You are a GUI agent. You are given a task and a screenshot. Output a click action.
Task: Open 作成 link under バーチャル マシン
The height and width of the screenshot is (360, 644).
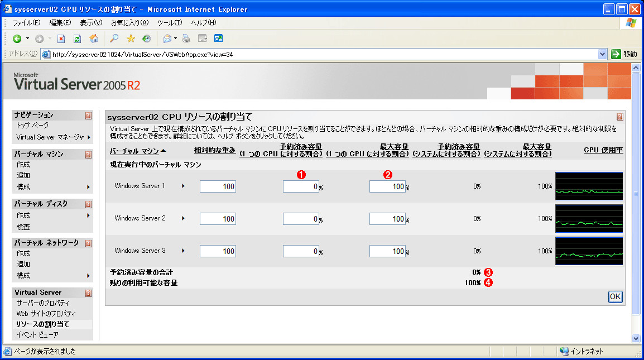point(23,165)
